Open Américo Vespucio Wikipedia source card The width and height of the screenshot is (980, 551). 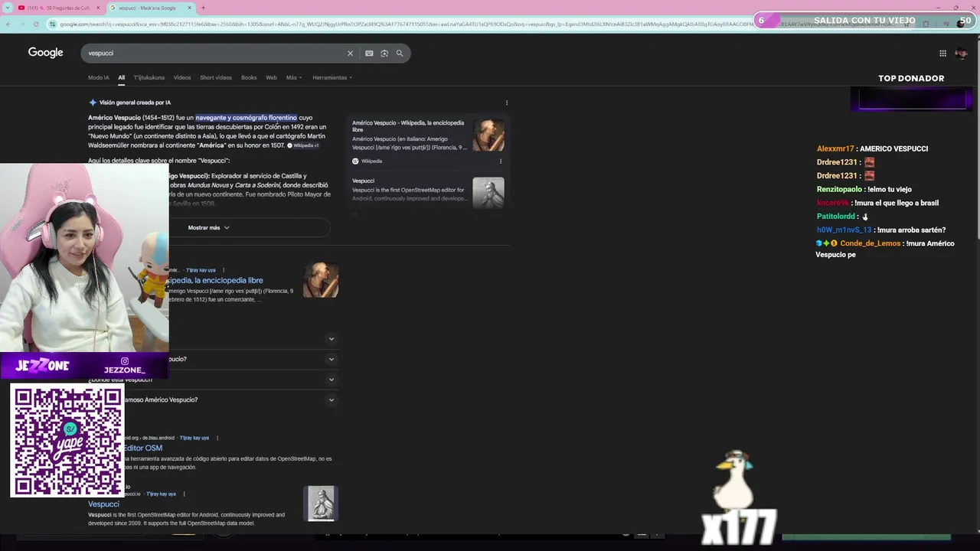click(x=410, y=135)
